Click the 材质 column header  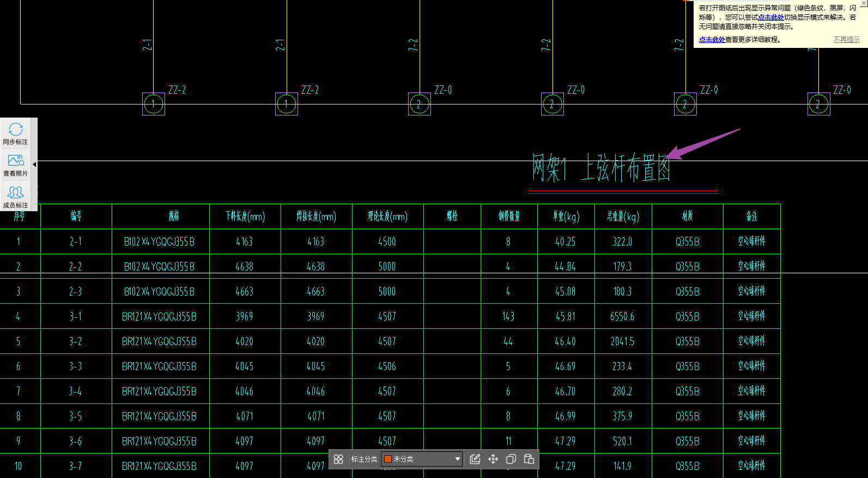[688, 216]
